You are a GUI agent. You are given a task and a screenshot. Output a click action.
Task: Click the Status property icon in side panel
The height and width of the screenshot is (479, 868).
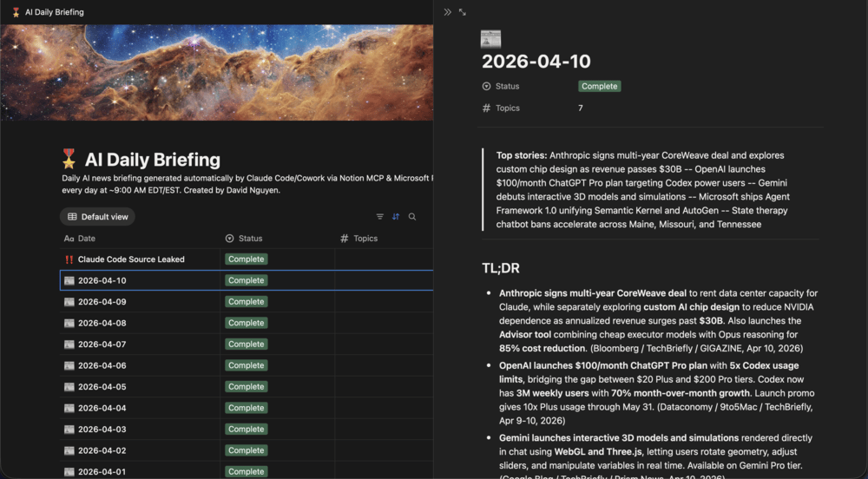pos(486,86)
